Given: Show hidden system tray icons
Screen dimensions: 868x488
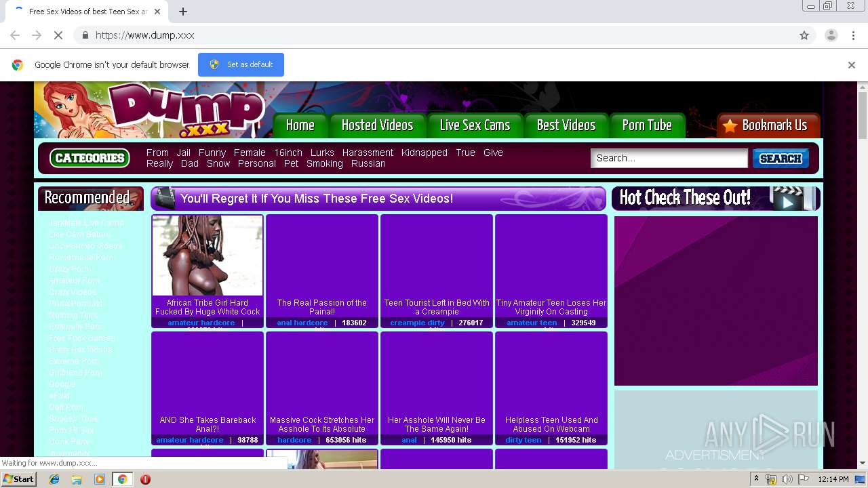Looking at the screenshot, I should [757, 479].
